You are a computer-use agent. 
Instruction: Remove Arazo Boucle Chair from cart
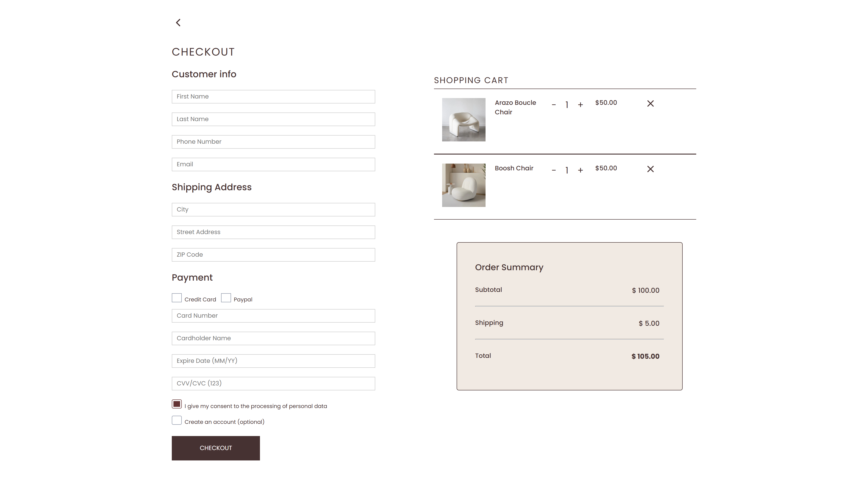pyautogui.click(x=650, y=103)
